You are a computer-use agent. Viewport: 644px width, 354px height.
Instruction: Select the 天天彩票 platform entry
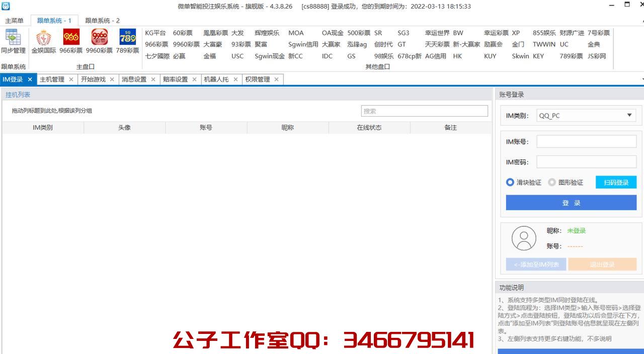(x=437, y=44)
